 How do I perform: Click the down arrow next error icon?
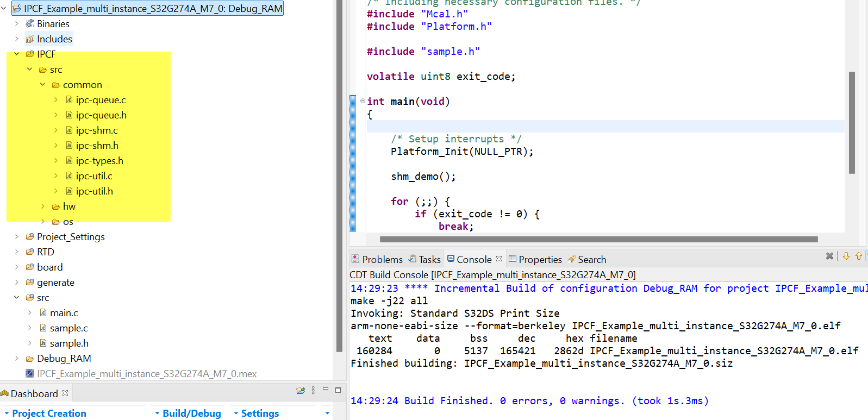point(846,256)
